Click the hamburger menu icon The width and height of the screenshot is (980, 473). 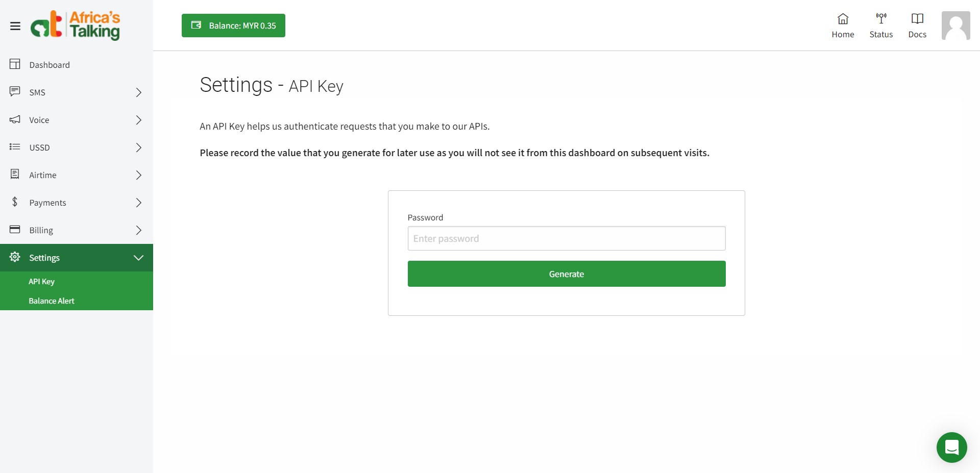[x=15, y=26]
